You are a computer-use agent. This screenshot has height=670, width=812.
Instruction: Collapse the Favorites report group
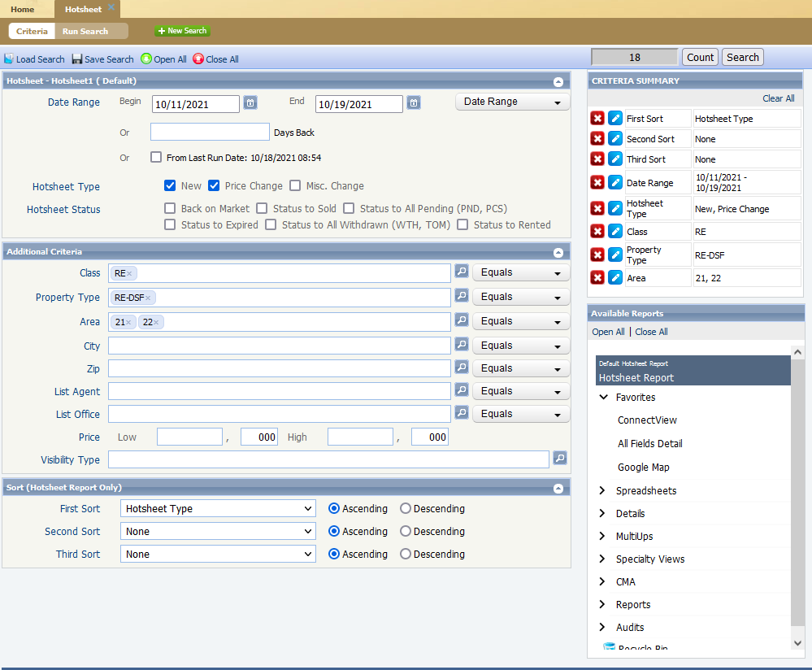click(x=603, y=397)
